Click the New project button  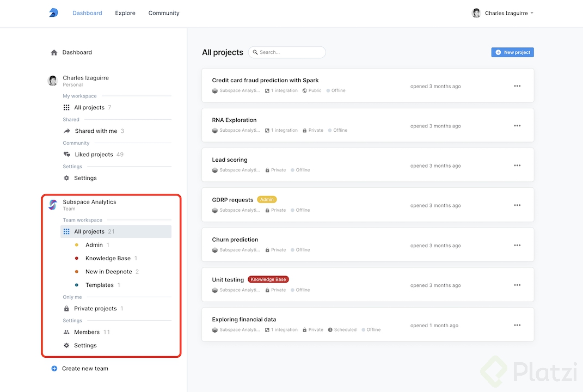(512, 52)
